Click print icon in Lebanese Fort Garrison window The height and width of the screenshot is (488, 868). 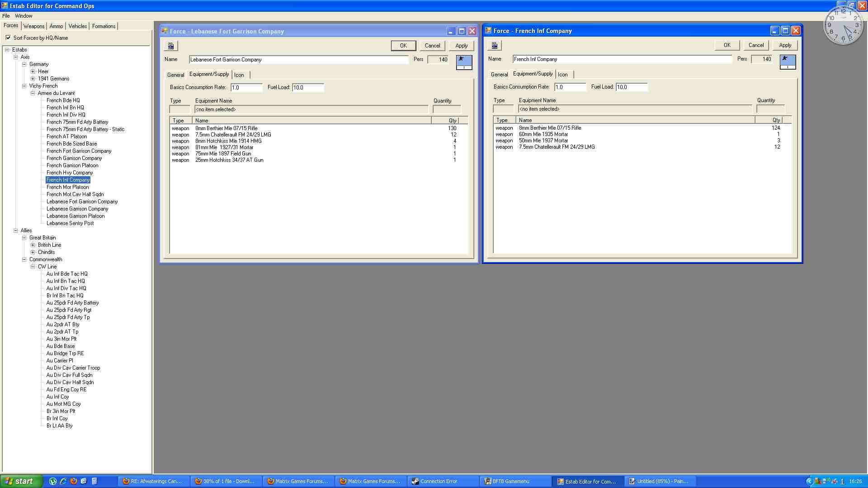click(171, 46)
